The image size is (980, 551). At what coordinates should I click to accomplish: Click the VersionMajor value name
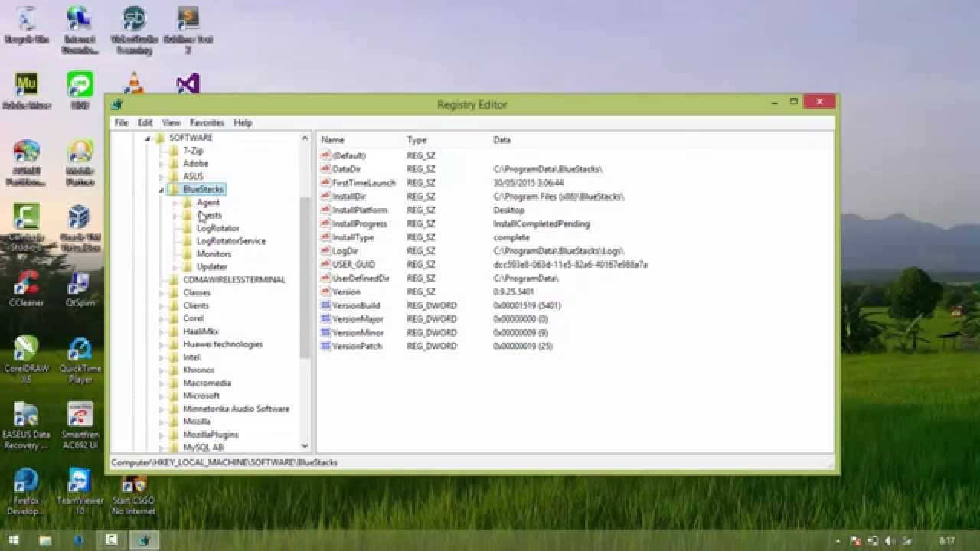[x=358, y=319]
